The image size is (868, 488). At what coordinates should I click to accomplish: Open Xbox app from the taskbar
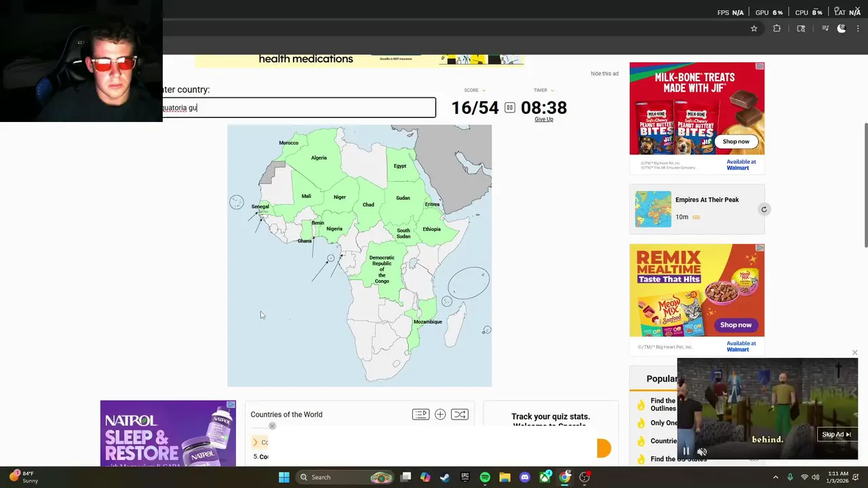[545, 477]
